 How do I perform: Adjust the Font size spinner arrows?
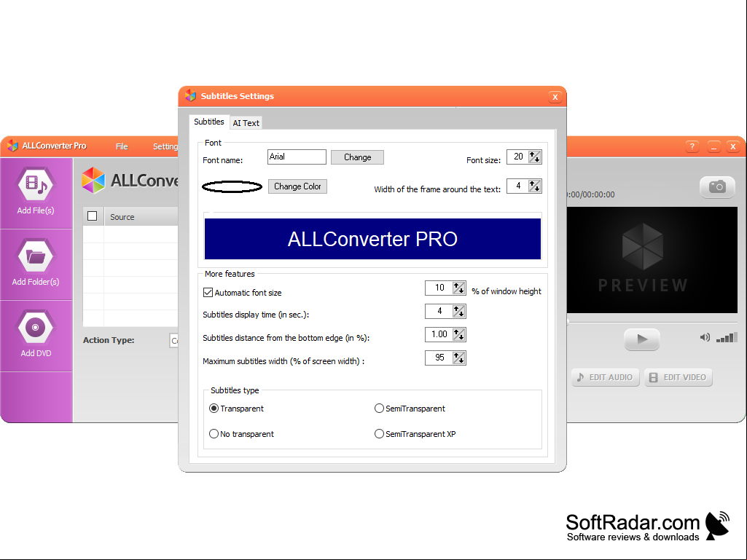click(535, 157)
